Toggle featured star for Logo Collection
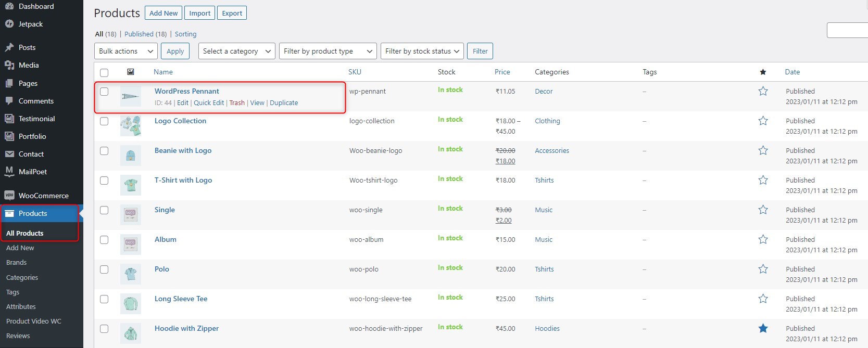This screenshot has width=868, height=348. pos(763,121)
